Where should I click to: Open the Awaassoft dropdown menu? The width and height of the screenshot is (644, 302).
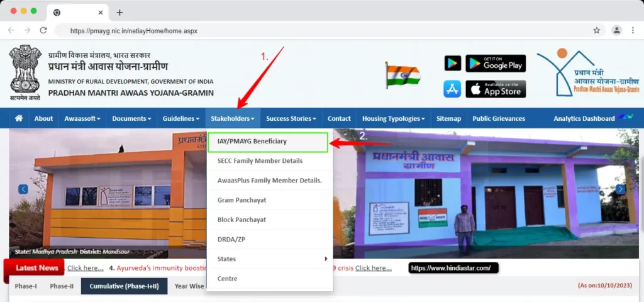coord(82,118)
